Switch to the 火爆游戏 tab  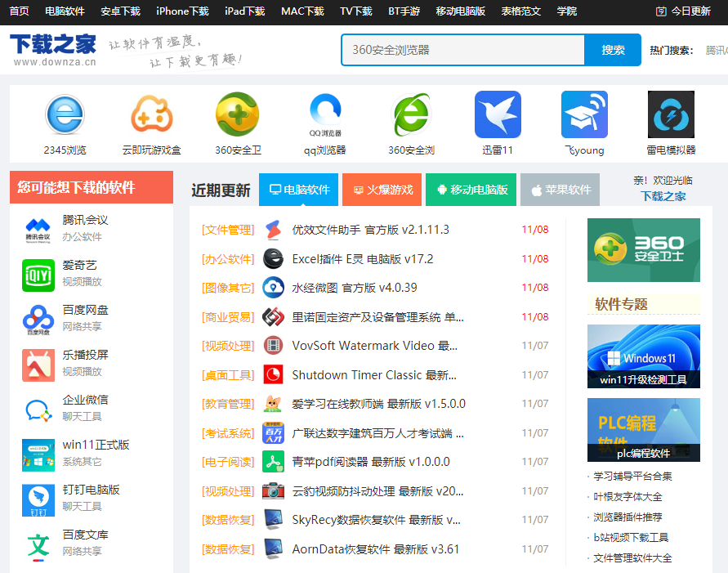[382, 190]
